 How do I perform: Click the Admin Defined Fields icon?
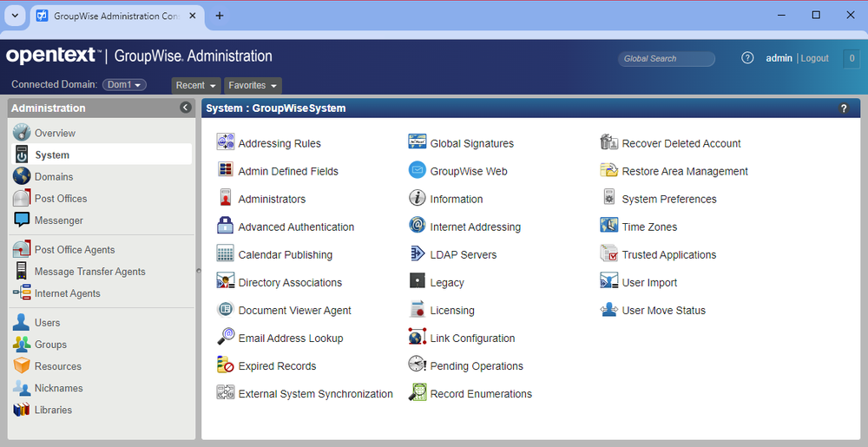[226, 170]
